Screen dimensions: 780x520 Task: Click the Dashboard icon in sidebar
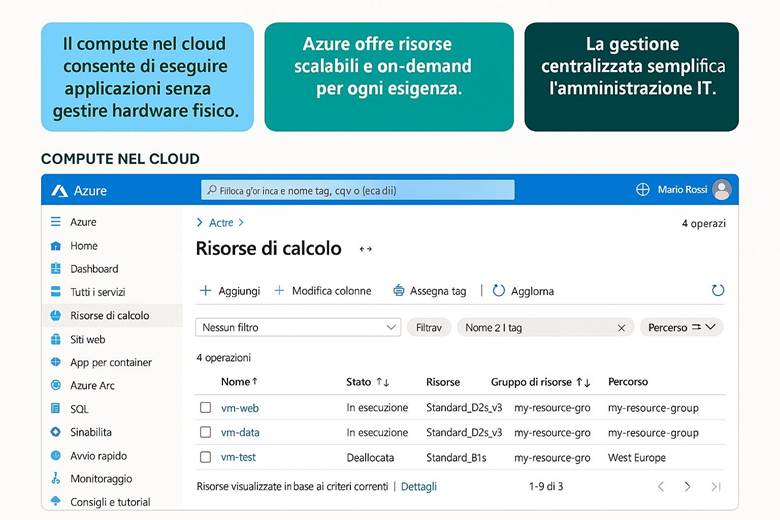(56, 269)
